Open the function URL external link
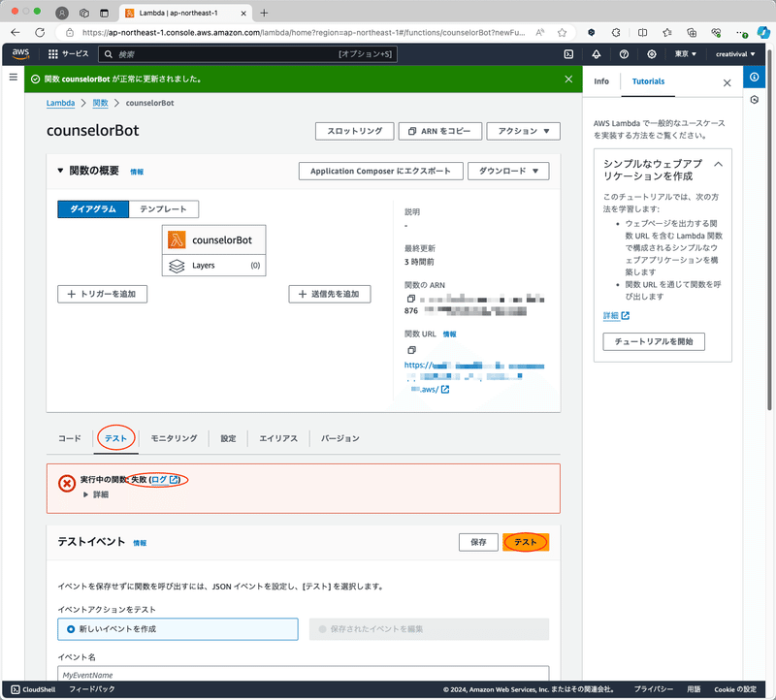The width and height of the screenshot is (776, 700). click(x=445, y=390)
